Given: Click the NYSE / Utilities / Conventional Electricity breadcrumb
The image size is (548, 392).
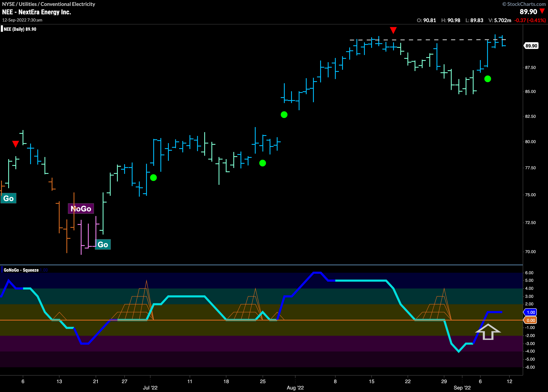Looking at the screenshot, I should click(48, 4).
